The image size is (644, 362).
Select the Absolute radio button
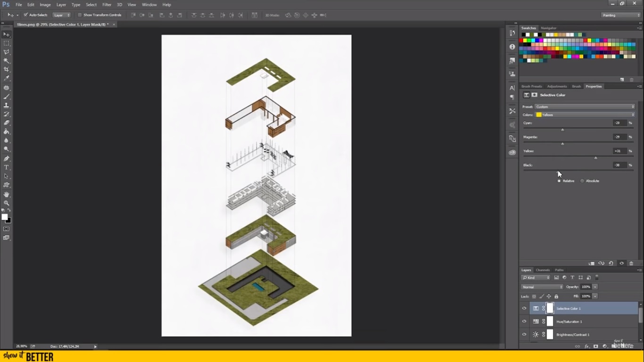[x=582, y=181]
